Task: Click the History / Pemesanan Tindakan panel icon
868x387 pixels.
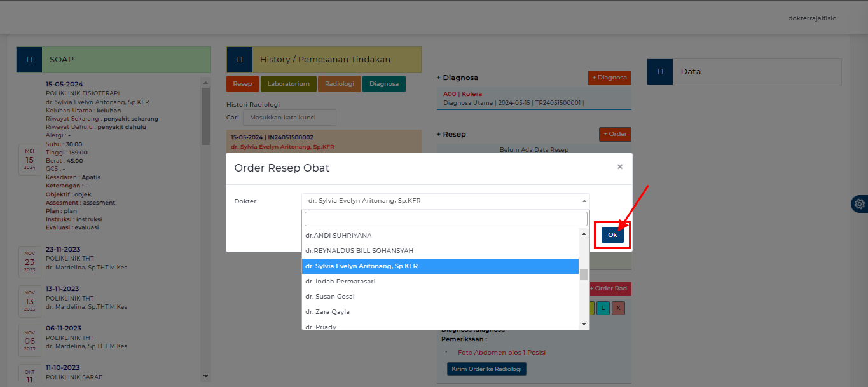Action: 240,58
